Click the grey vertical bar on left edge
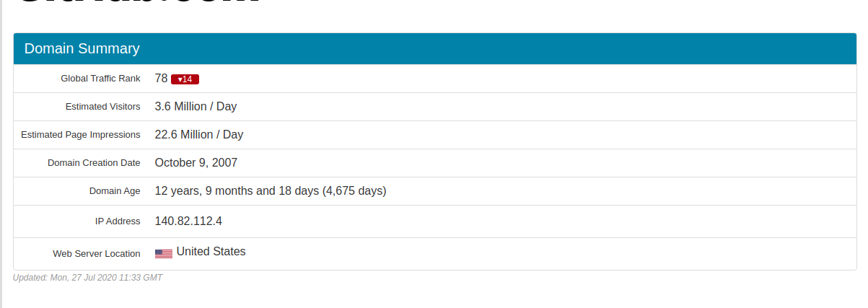 1,154
